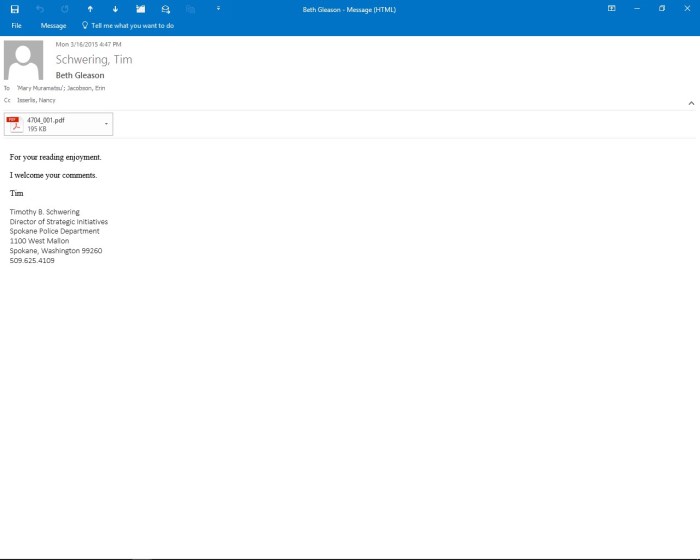
Task: Open the 4704_001.pdf attachment
Action: (x=50, y=124)
